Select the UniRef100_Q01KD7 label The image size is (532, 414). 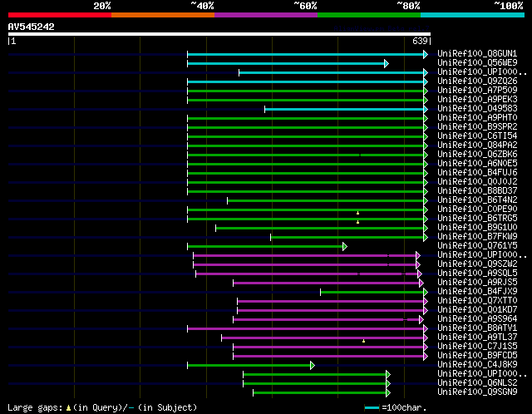tap(477, 310)
